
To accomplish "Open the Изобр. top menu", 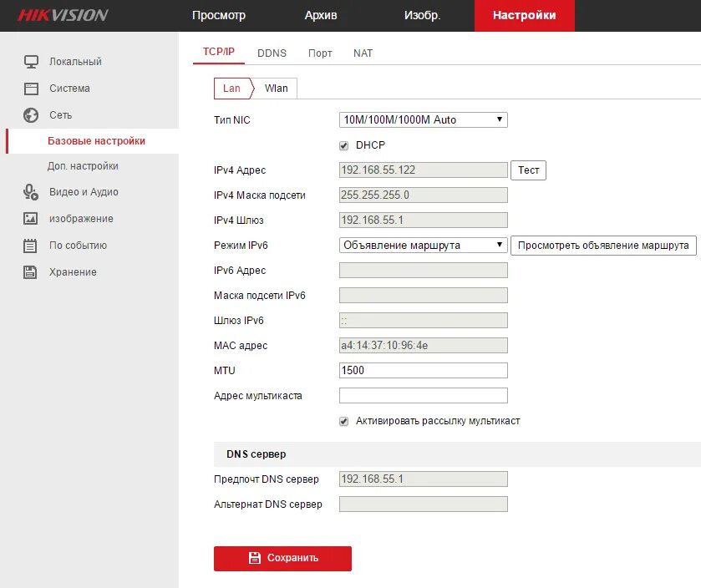I will click(x=422, y=15).
